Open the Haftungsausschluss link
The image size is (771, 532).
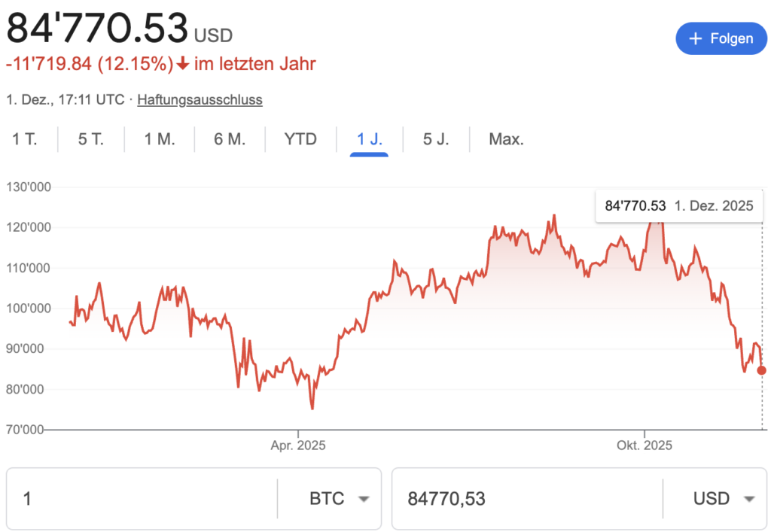[200, 99]
